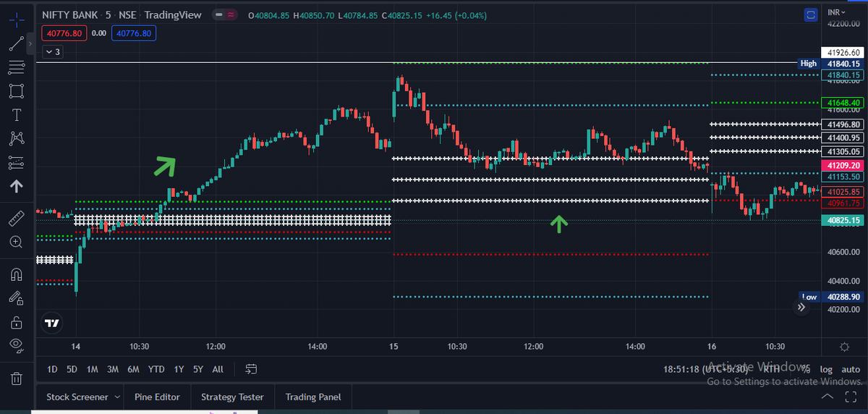
Task: Set time range to 5Y
Action: click(x=198, y=369)
